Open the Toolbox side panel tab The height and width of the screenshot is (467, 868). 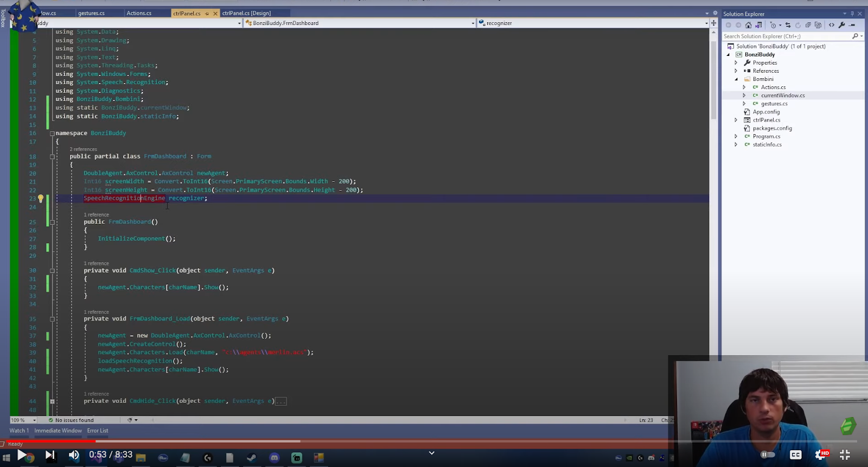coord(3,17)
